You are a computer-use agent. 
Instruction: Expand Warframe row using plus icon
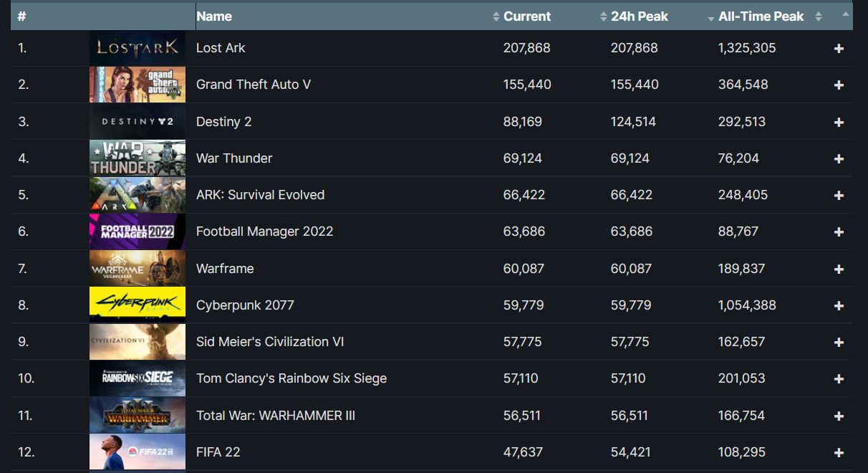click(839, 269)
